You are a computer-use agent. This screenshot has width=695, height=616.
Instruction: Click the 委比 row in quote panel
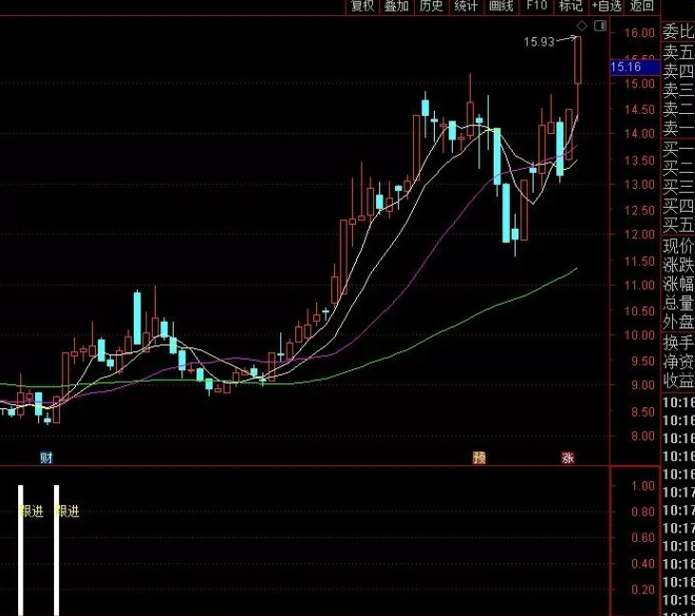[678, 32]
